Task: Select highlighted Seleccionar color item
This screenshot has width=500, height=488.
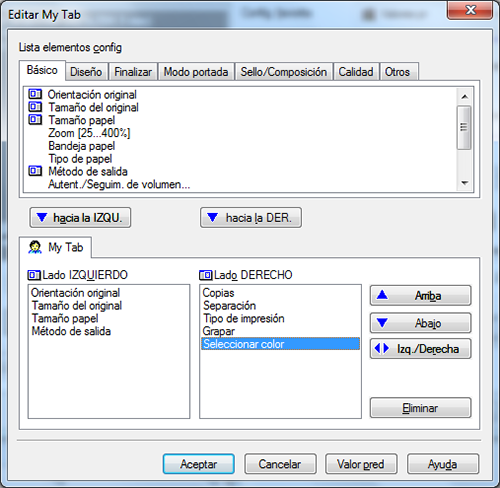Action: [280, 344]
